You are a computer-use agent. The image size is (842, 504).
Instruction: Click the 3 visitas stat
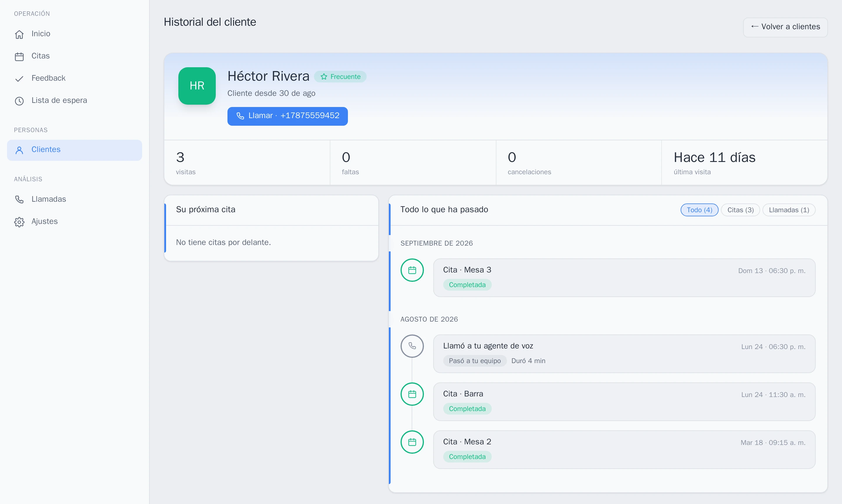click(247, 163)
